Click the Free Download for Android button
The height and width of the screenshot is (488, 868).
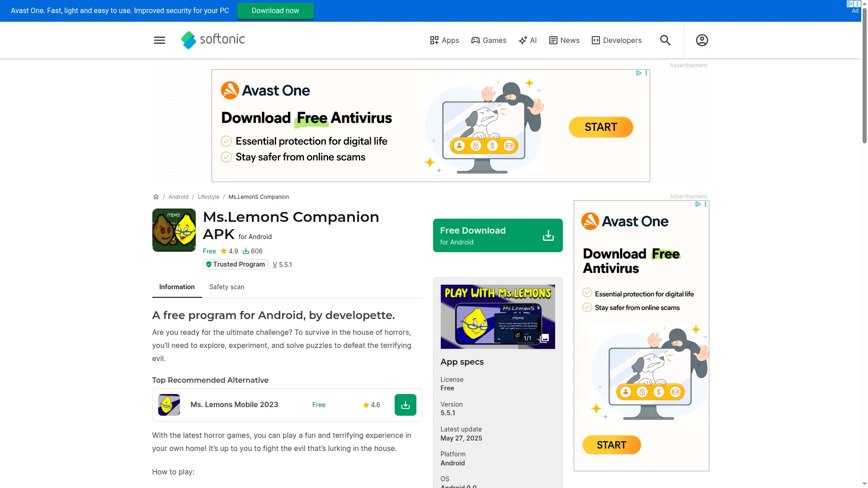tap(498, 235)
